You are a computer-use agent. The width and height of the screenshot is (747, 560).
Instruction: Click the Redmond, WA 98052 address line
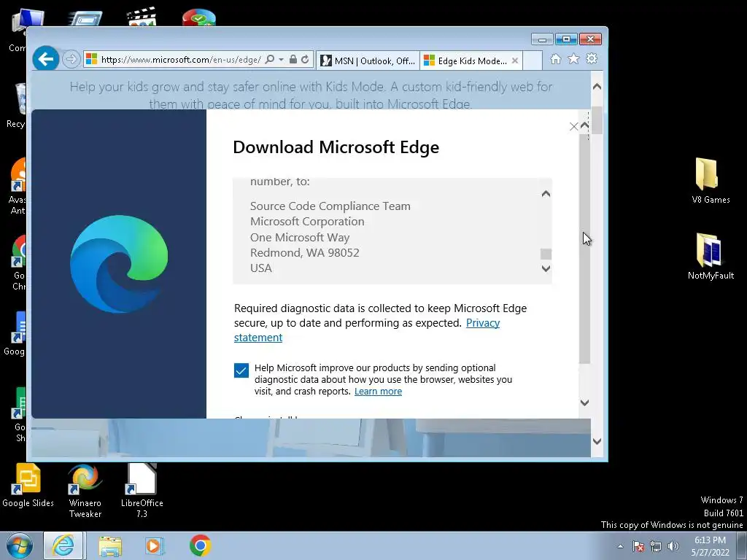(x=305, y=253)
